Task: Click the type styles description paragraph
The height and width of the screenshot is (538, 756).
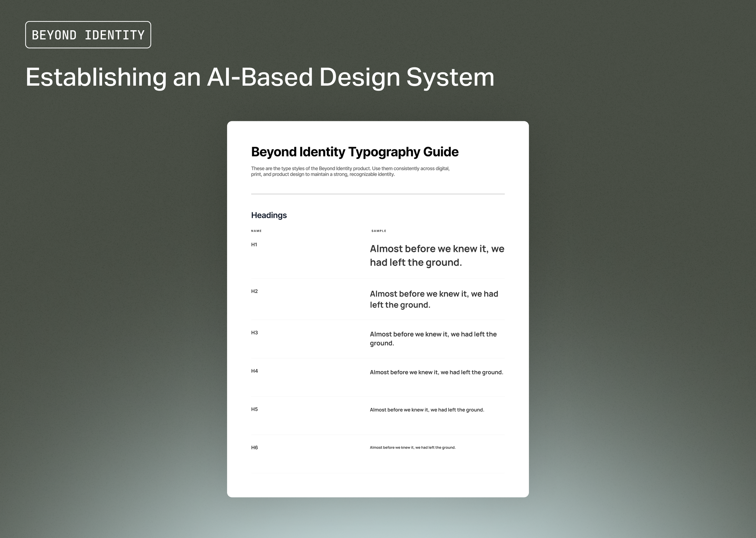Action: point(350,171)
